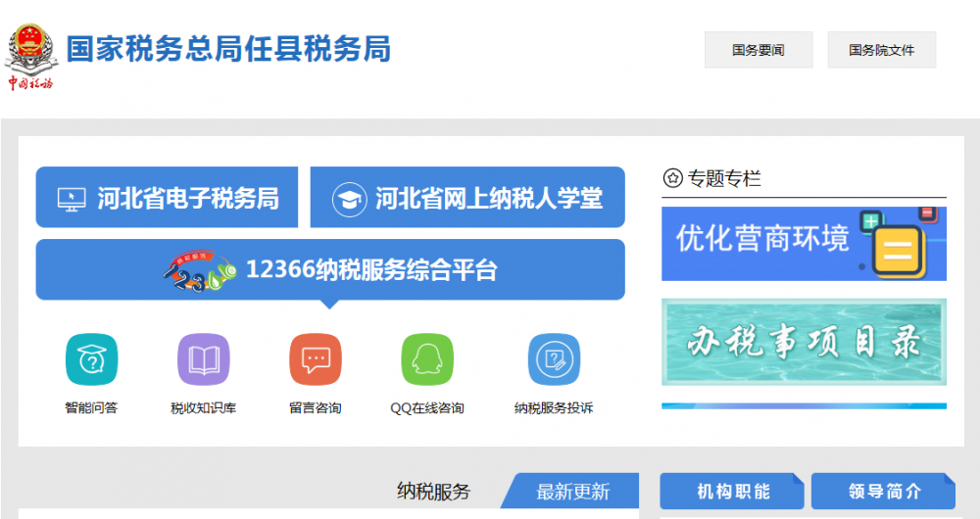The height and width of the screenshot is (519, 980).
Task: Click the star icon beside 专题专栏
Action: pyautogui.click(x=672, y=178)
